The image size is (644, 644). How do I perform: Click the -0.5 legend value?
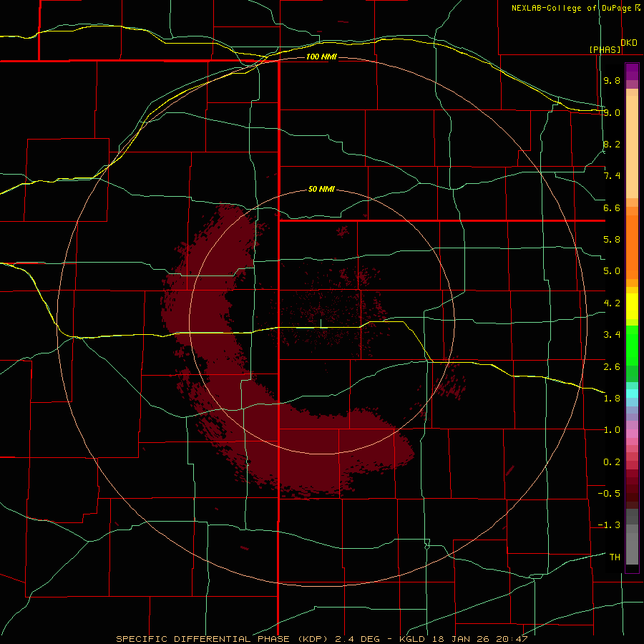(609, 494)
